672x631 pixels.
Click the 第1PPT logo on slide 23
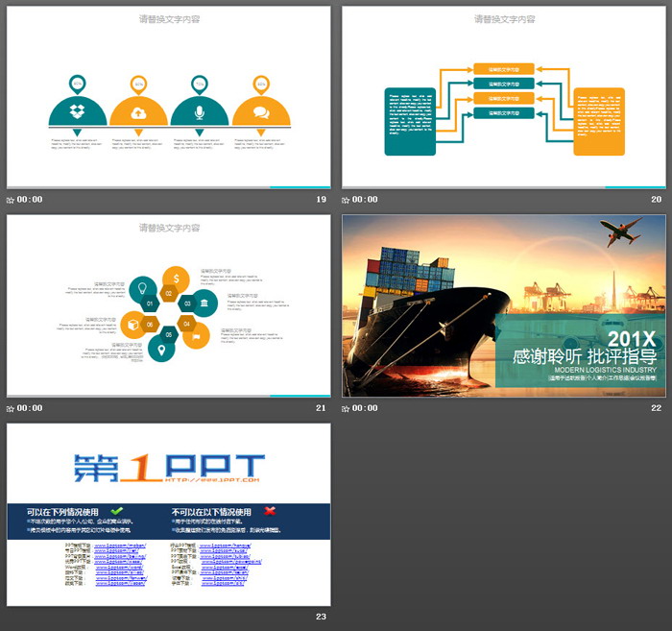[168, 466]
